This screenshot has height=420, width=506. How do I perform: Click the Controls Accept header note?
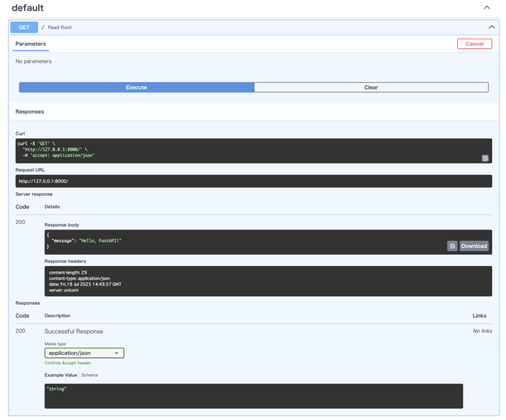(68, 363)
